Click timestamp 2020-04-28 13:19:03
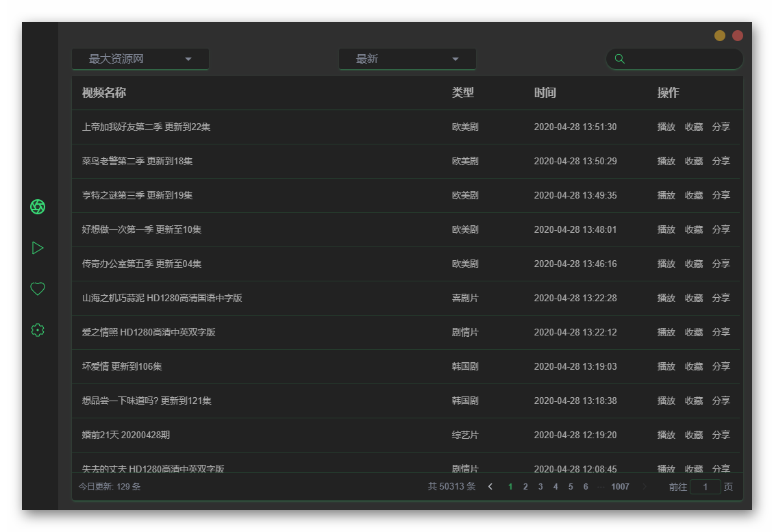The width and height of the screenshot is (774, 532). click(x=575, y=366)
